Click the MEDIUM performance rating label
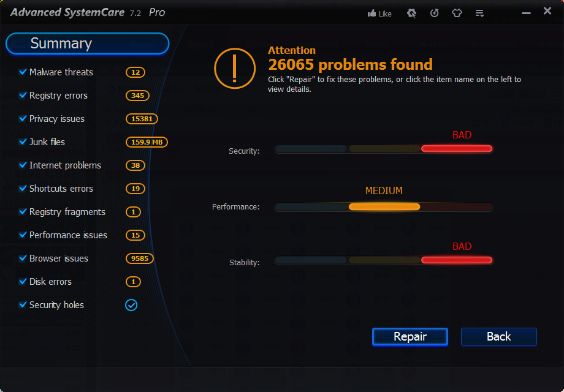Screen dimensions: 564x392 [384, 190]
